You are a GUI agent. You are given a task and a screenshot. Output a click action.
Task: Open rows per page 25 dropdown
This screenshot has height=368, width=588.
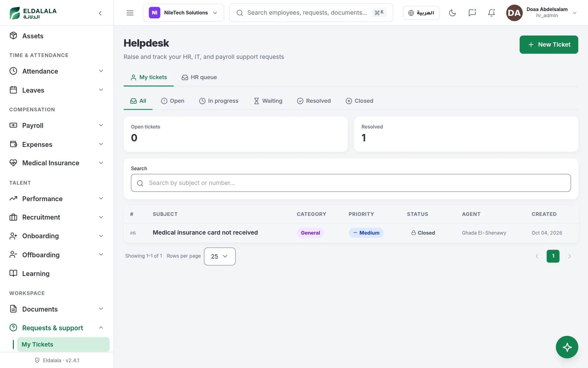[220, 256]
